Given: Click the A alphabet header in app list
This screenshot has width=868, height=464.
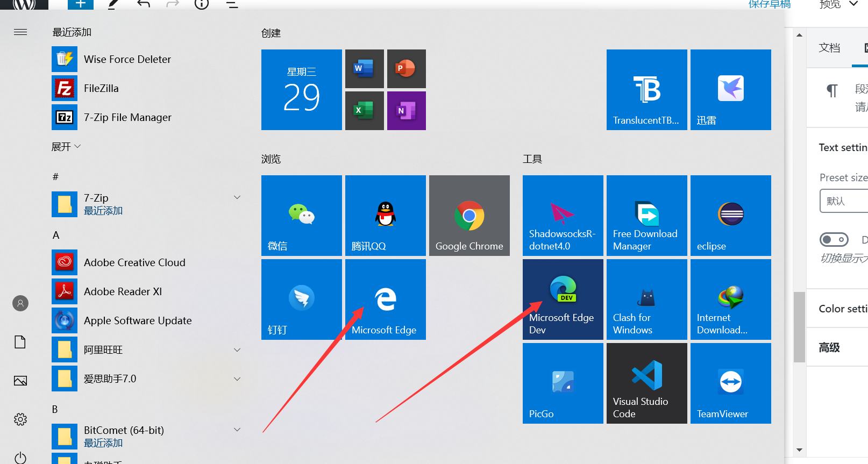Looking at the screenshot, I should [x=56, y=235].
